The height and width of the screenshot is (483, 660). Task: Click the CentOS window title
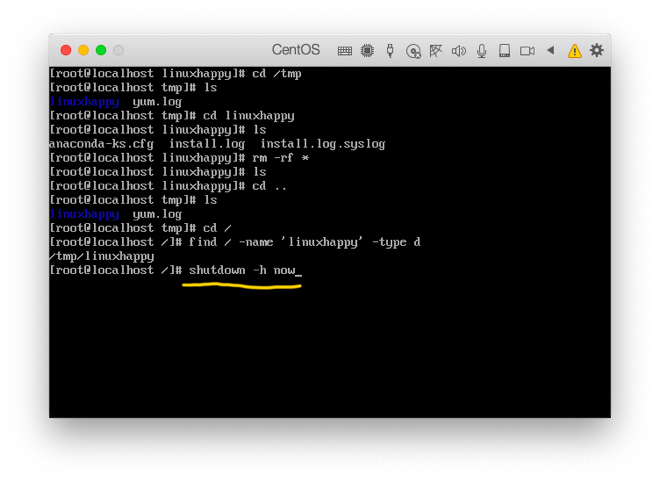coord(296,50)
